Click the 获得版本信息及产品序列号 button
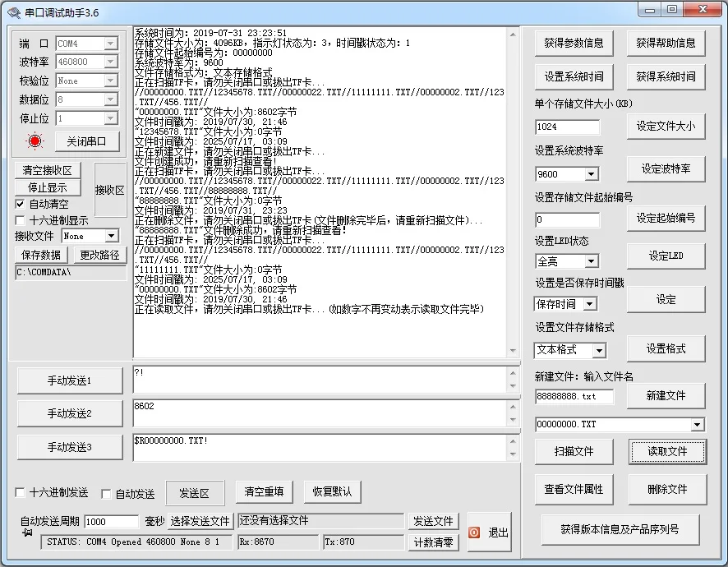The image size is (728, 567). 620,529
